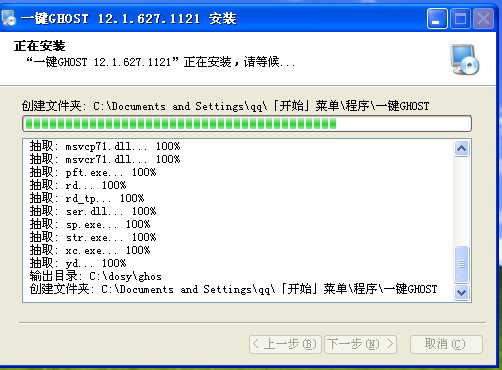
Task: Click the log scrollbar up arrow
Action: coord(462,148)
